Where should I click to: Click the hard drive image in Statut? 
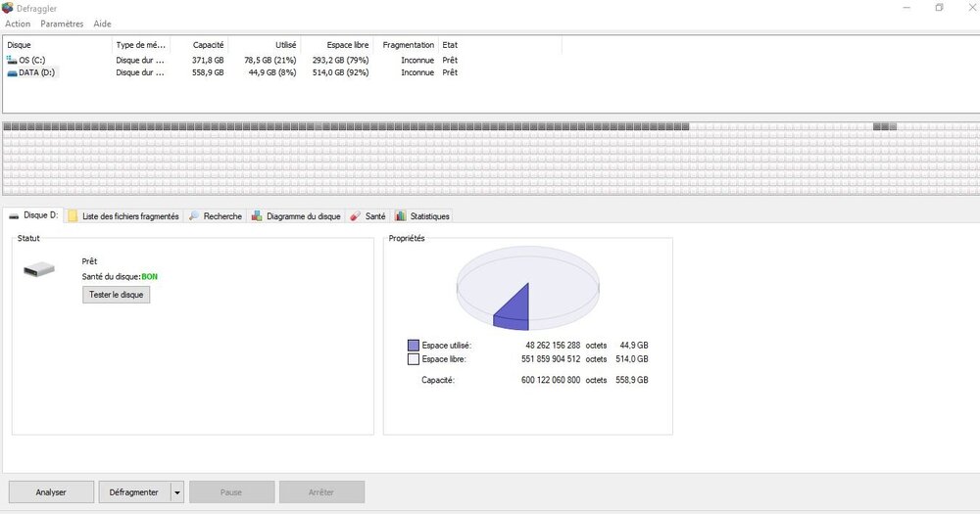[39, 270]
